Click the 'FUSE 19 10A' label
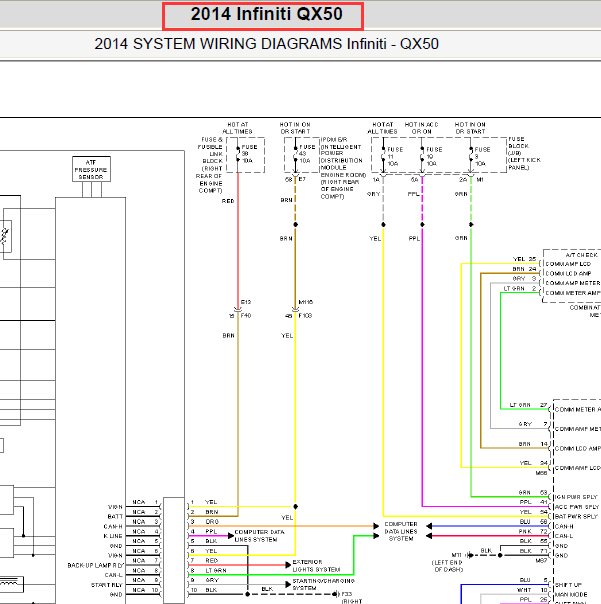Image resolution: width=601 pixels, height=604 pixels. [x=434, y=156]
